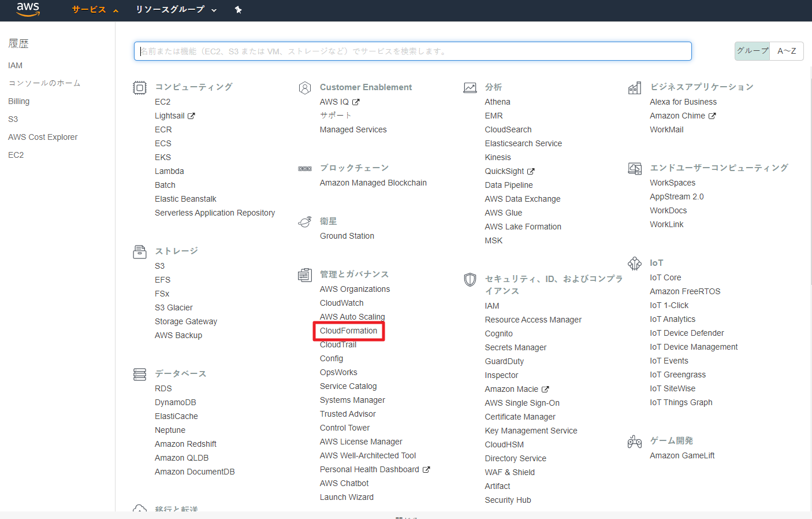Select AWS Cost Explorer in history

coord(43,137)
